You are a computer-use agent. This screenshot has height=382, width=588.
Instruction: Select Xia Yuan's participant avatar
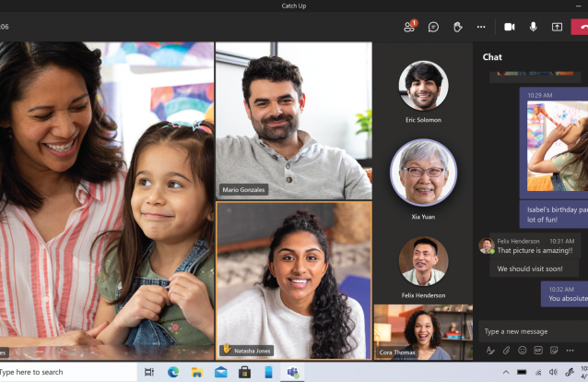click(423, 173)
